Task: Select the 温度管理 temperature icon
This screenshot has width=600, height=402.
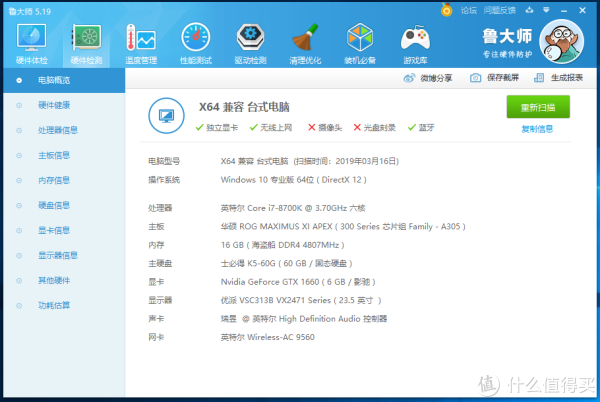Action: [140, 43]
